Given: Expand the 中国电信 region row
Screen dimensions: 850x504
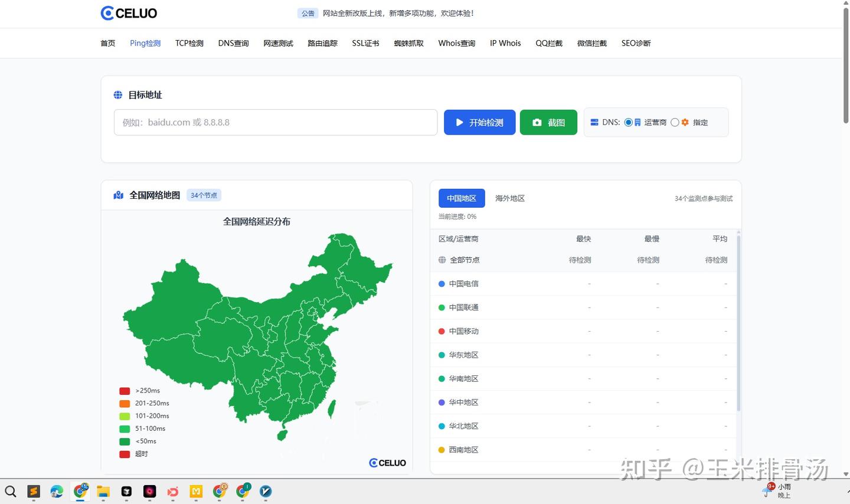Looking at the screenshot, I should pos(463,283).
